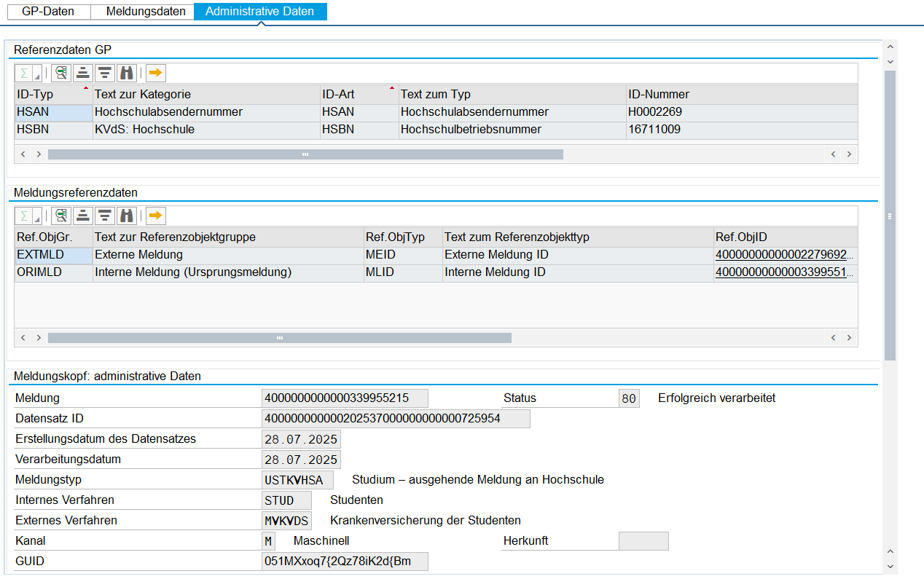Select the HSAN cell under ID-Typ
The width and height of the screenshot is (924, 579).
[53, 112]
